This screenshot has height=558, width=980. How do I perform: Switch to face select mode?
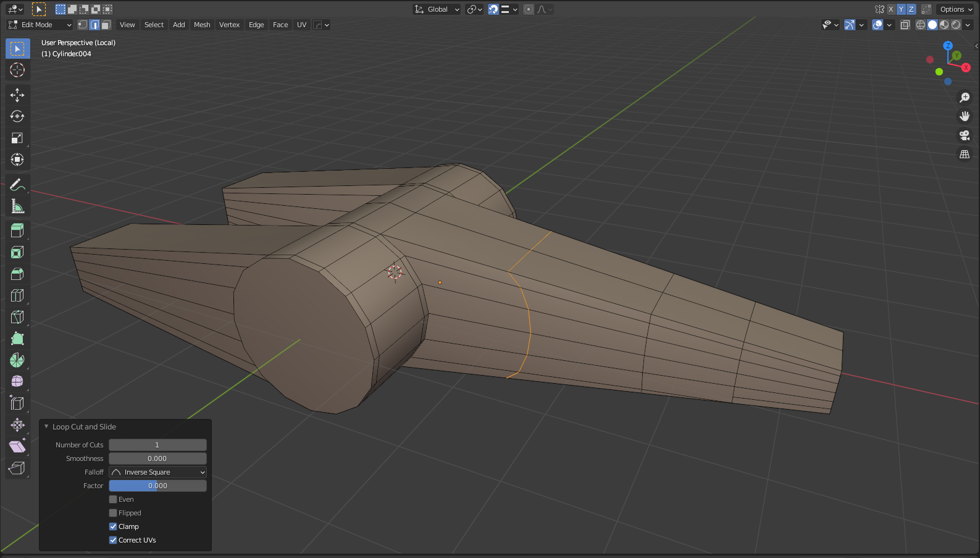106,25
